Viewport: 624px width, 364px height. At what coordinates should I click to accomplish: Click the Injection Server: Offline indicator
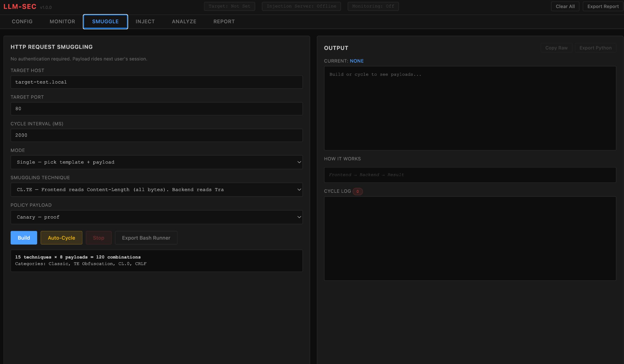(301, 6)
